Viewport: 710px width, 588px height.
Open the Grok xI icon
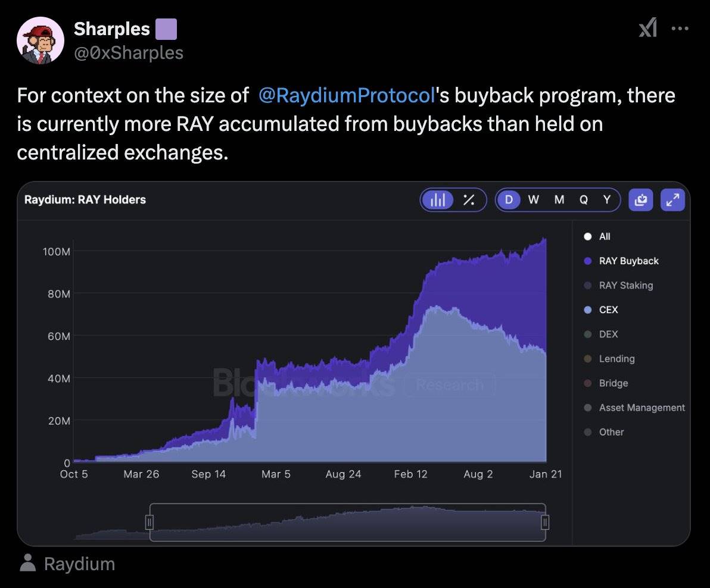[x=647, y=28]
